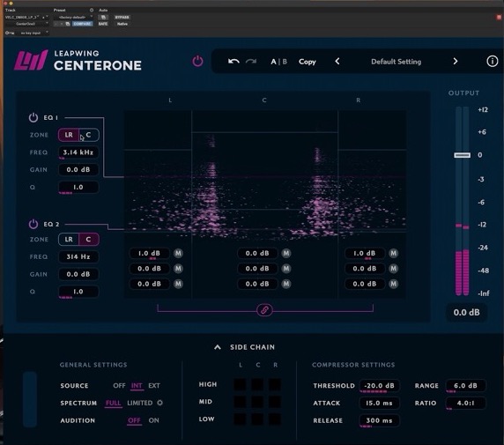Image resolution: width=504 pixels, height=445 pixels.
Task: Collapse the Side Chain section
Action: (x=218, y=347)
